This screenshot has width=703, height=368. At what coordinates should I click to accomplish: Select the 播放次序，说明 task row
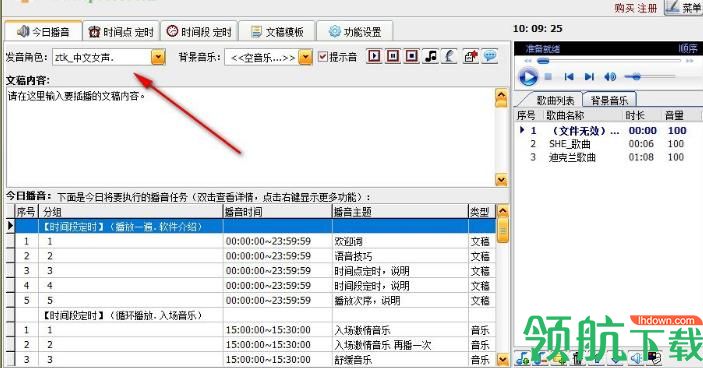pos(256,300)
